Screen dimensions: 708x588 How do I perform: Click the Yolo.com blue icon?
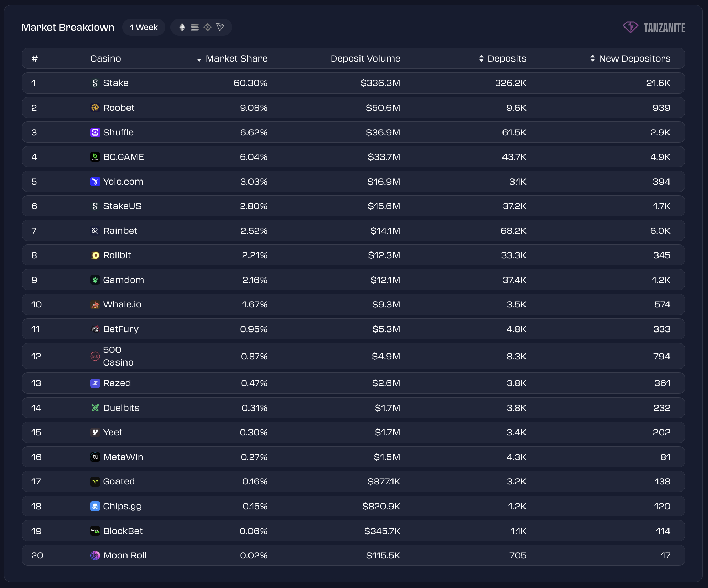coord(95,182)
